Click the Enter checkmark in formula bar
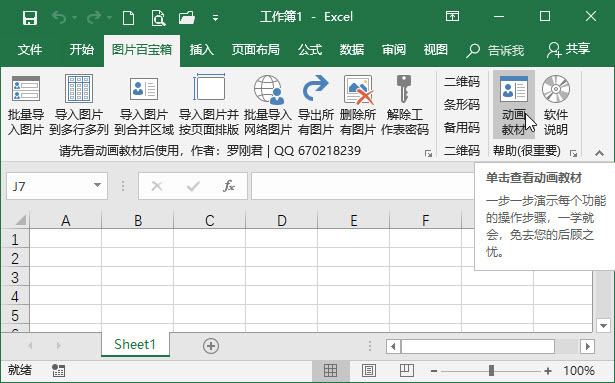Image resolution: width=615 pixels, height=383 pixels. [x=193, y=186]
